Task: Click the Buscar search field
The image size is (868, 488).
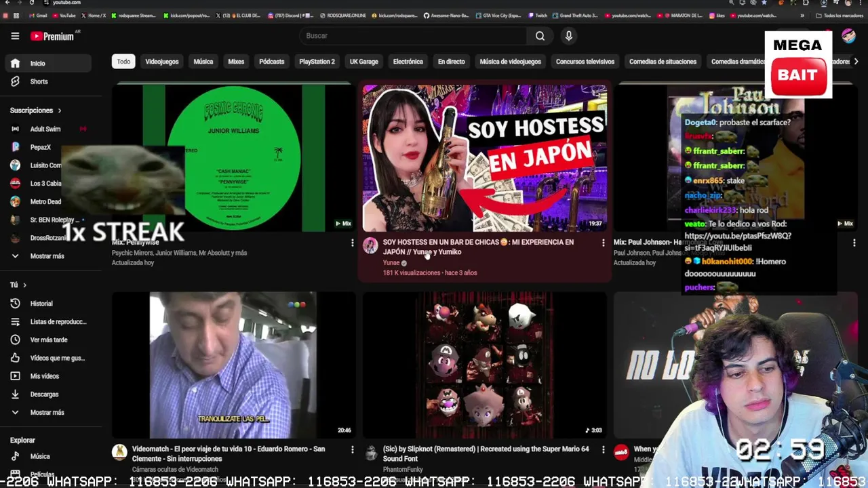Action: 412,36
